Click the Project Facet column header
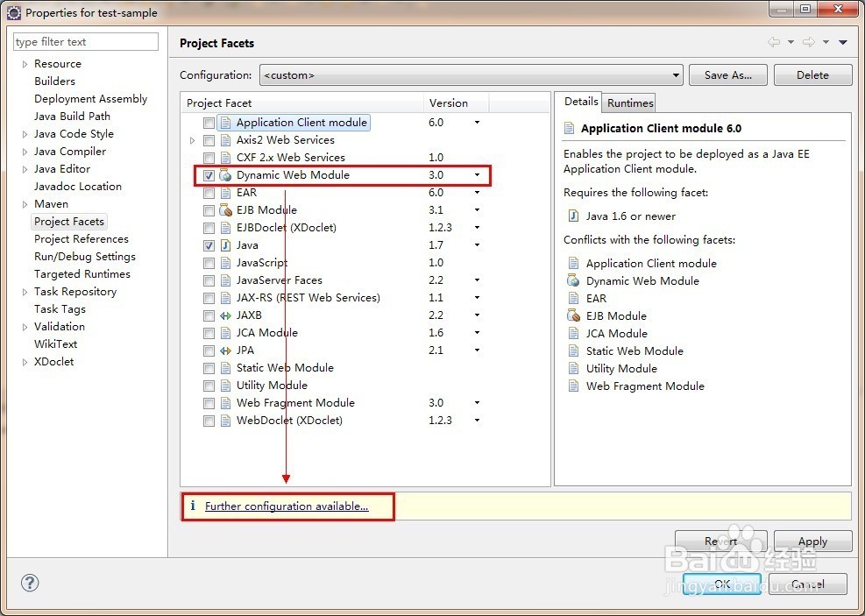 [x=301, y=103]
